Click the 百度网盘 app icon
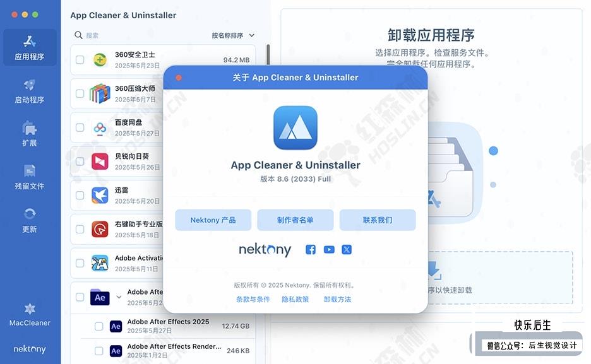This screenshot has width=591, height=364. (x=100, y=128)
